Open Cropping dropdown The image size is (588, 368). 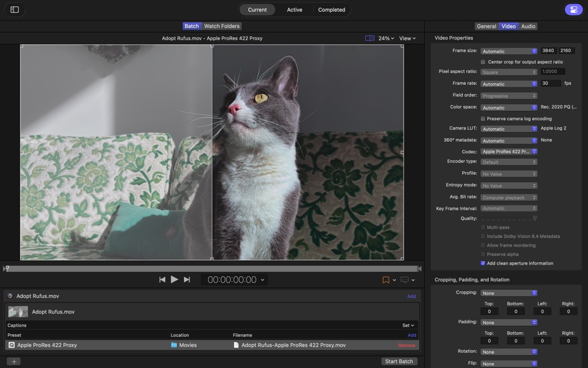tap(509, 293)
